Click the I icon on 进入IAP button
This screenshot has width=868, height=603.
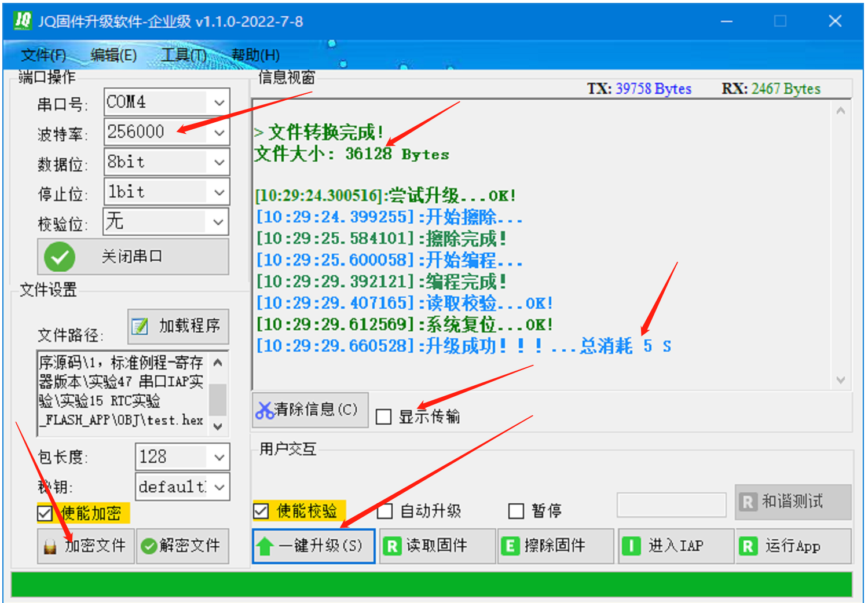pyautogui.click(x=631, y=545)
